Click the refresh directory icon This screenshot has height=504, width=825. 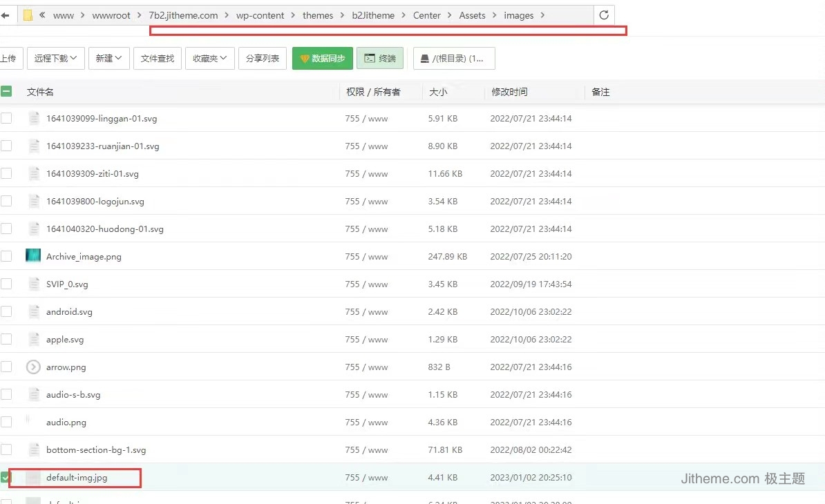tap(604, 15)
